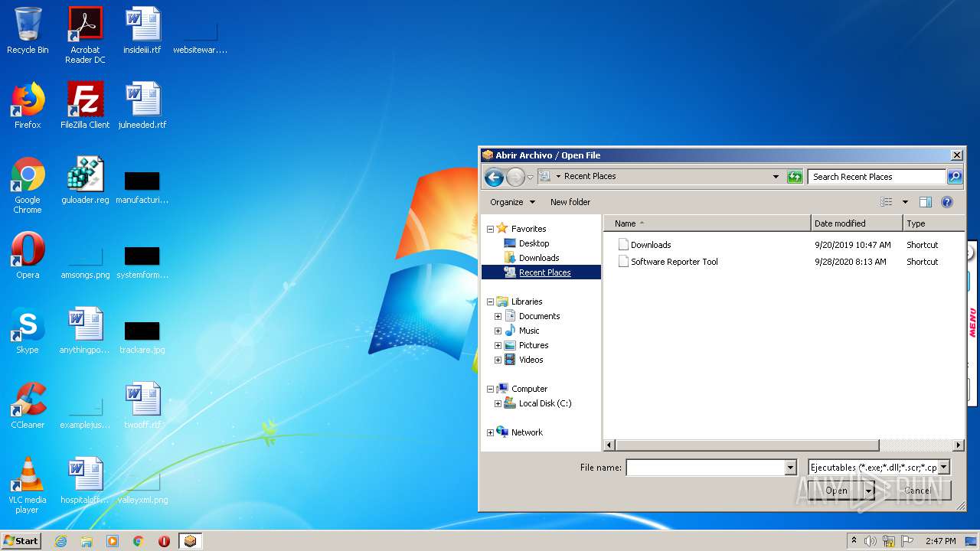Open the Start menu
The width and height of the screenshot is (980, 551).
(x=21, y=541)
